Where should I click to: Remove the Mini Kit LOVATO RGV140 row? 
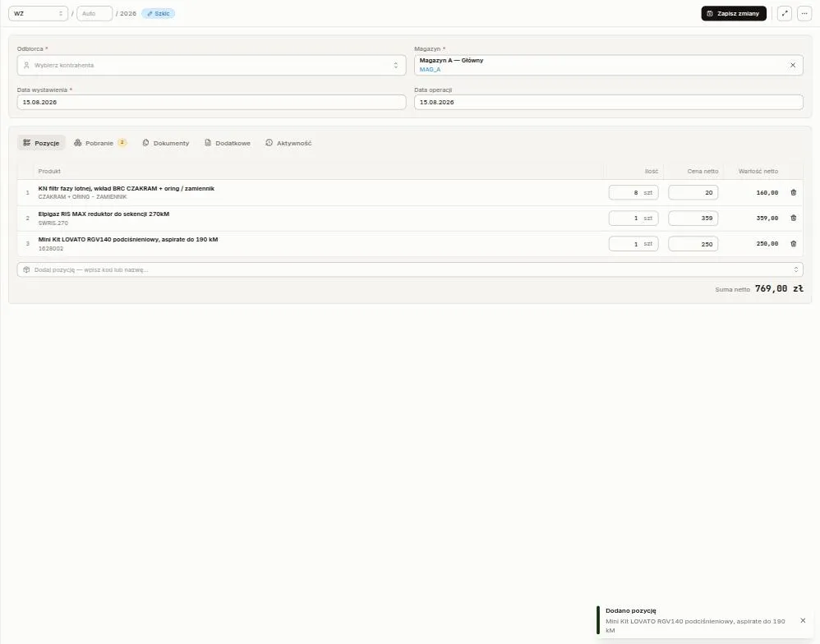(794, 244)
